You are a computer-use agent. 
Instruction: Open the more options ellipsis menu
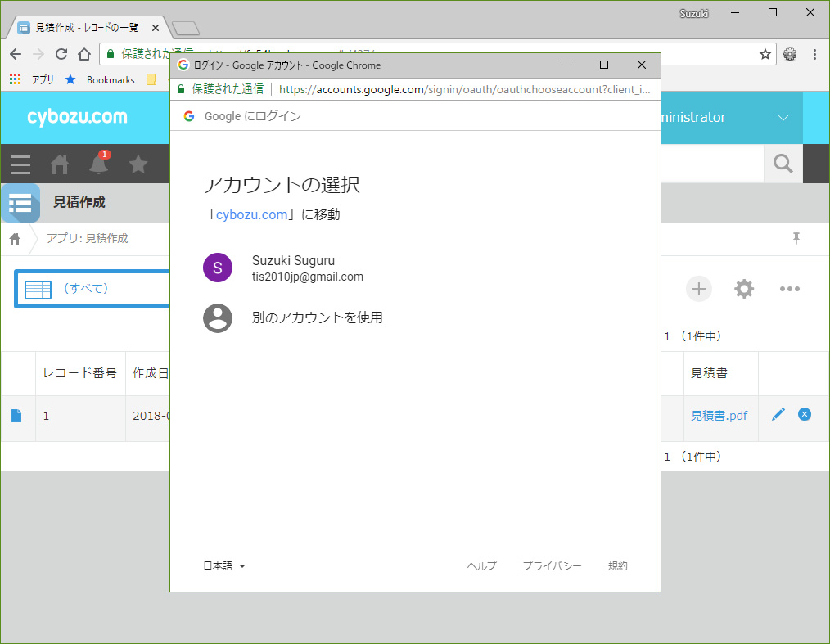coord(789,289)
